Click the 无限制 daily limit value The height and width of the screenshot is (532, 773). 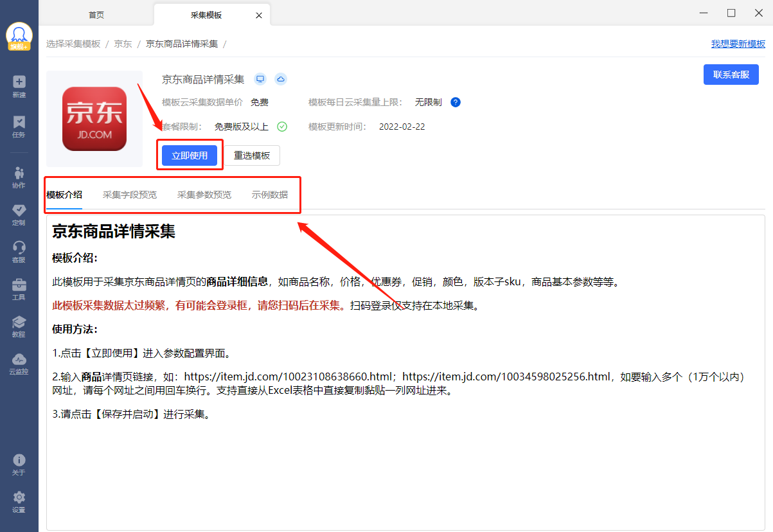pos(428,102)
